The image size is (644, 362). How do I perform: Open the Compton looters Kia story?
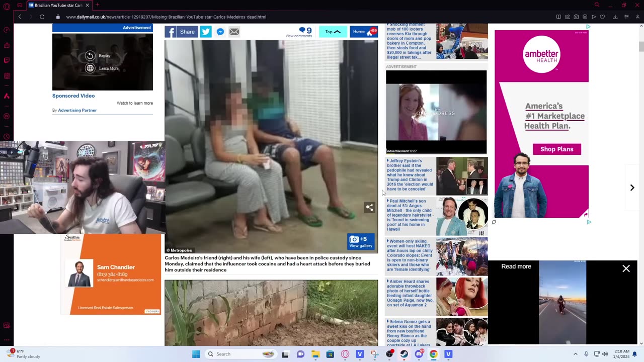pyautogui.click(x=410, y=41)
